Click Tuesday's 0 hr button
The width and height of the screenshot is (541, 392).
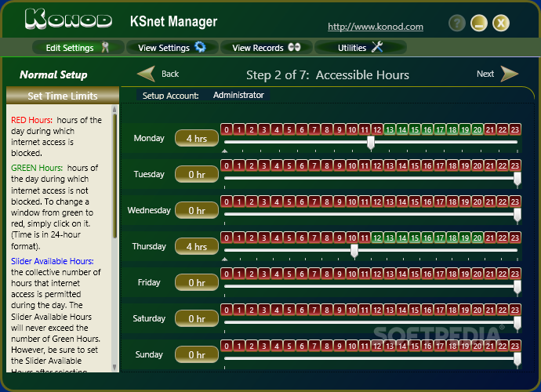click(x=197, y=174)
